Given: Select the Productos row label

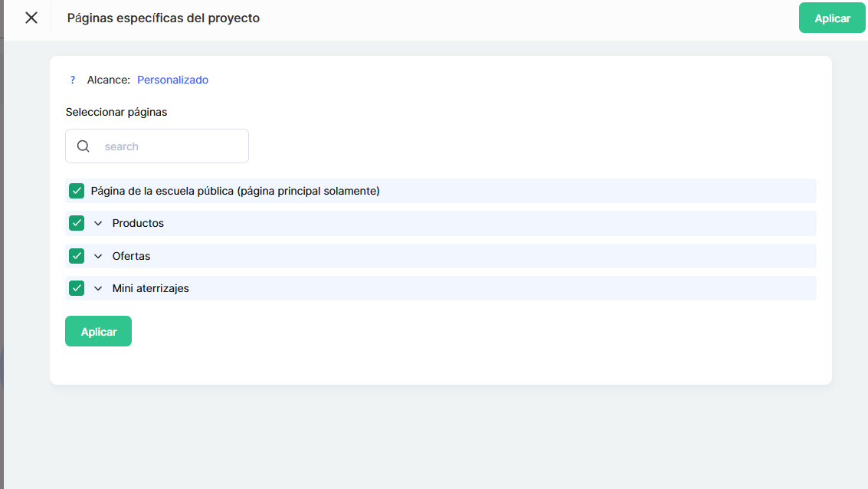Looking at the screenshot, I should pyautogui.click(x=138, y=223).
